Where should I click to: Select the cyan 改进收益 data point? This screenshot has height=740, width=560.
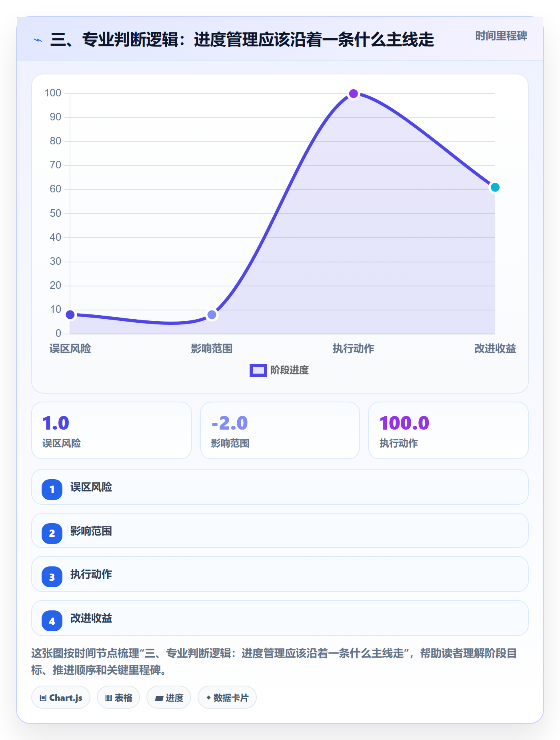495,187
